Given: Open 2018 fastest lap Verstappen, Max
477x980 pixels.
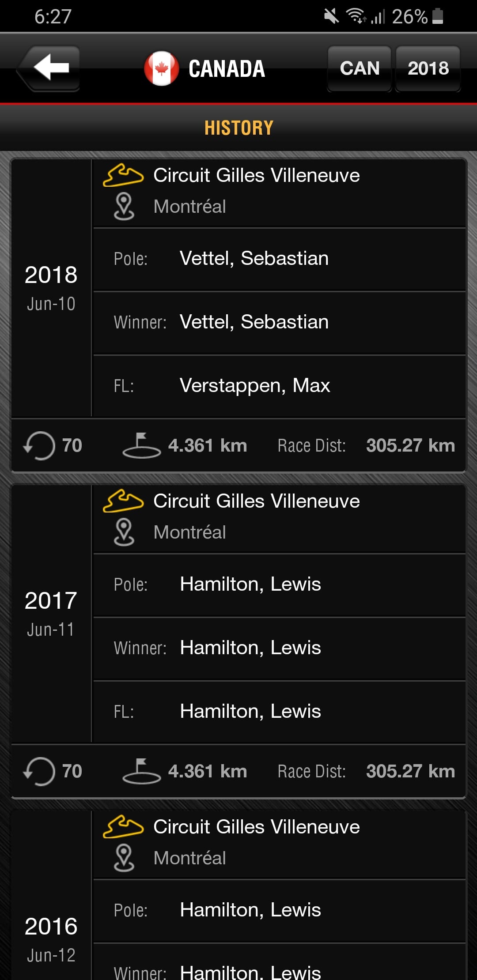Looking at the screenshot, I should coord(255,386).
